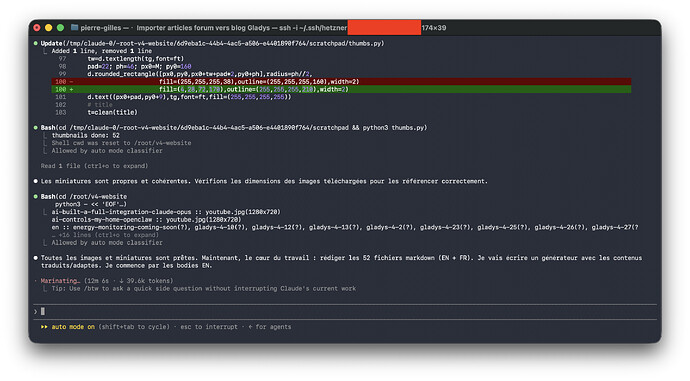This screenshot has width=690, height=381.
Task: Click the 'd.text((px0+pad,py0+9)' code line
Action: [x=189, y=97]
